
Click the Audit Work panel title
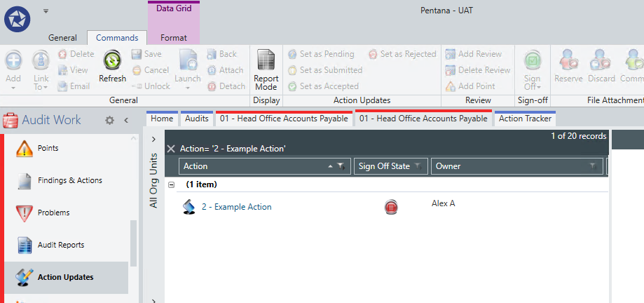click(51, 120)
